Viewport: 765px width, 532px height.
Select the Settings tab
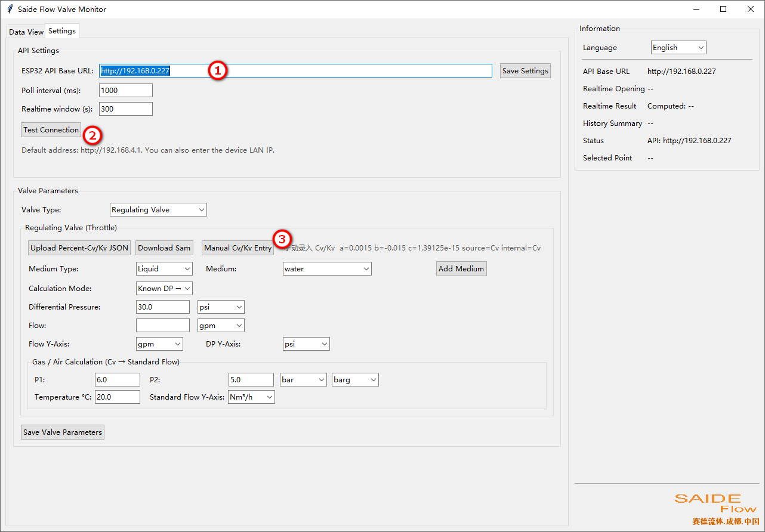62,31
